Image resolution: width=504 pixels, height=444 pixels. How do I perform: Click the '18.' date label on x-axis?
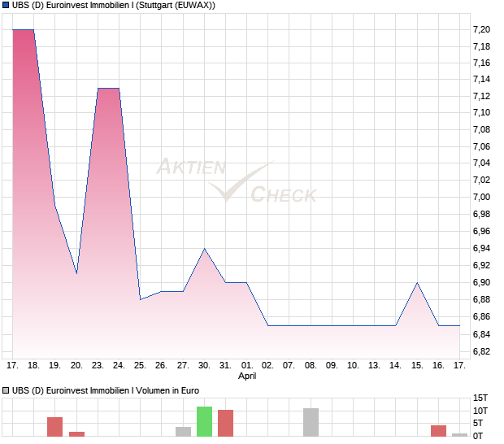(x=33, y=365)
